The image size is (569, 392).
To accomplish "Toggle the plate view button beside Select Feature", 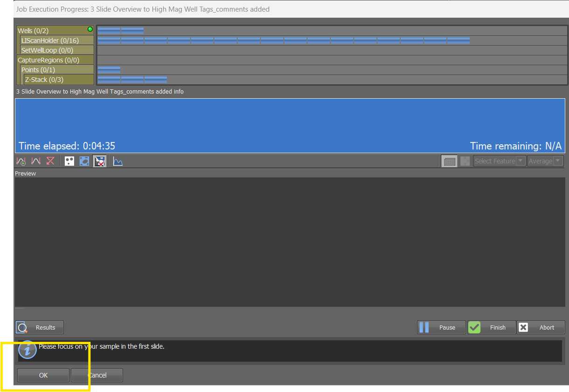I will [x=449, y=161].
